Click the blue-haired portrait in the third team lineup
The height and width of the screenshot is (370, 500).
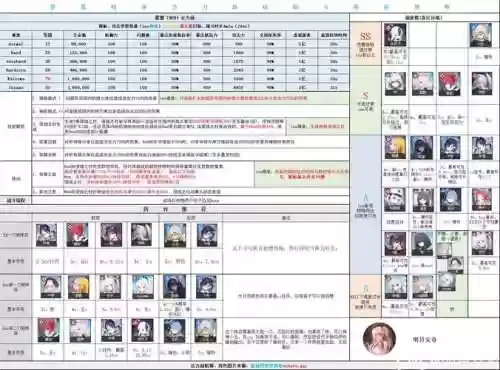(175, 330)
